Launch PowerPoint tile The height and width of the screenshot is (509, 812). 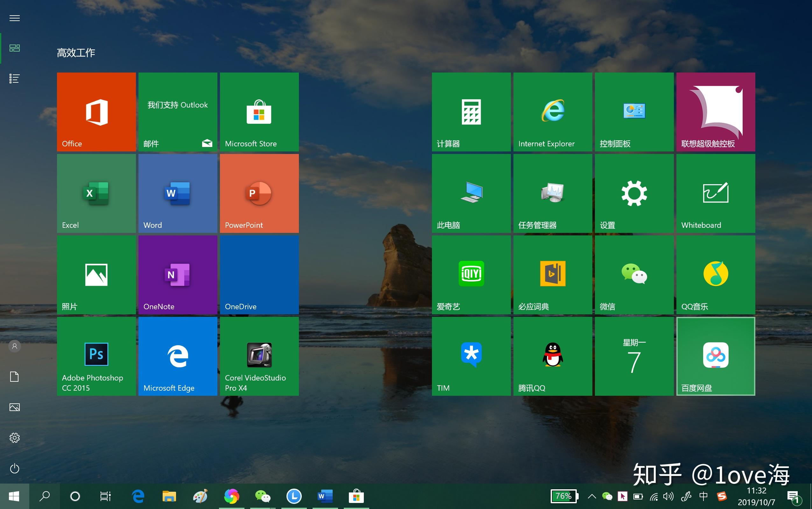pos(259,193)
